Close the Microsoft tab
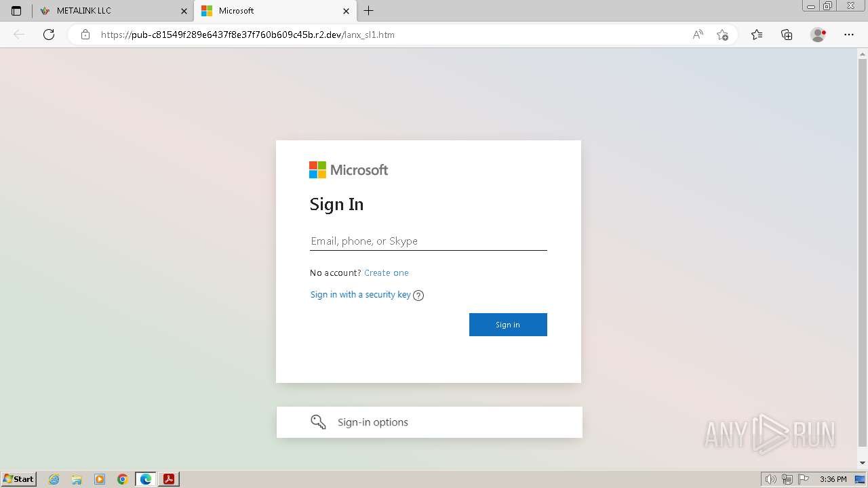This screenshot has width=868, height=488. pos(346,11)
